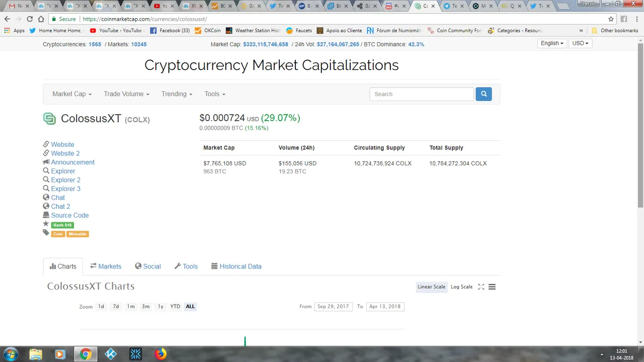Viewport: 644px width, 362px height.
Task: Reload the page with refresh icon
Action: pyautogui.click(x=30, y=19)
